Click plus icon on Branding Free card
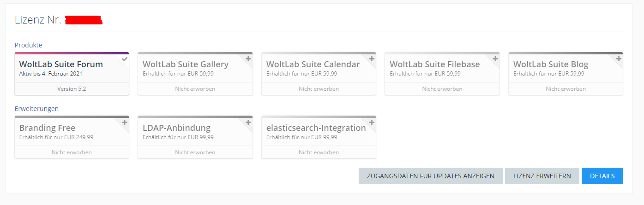This screenshot has height=205, width=644. pyautogui.click(x=125, y=123)
